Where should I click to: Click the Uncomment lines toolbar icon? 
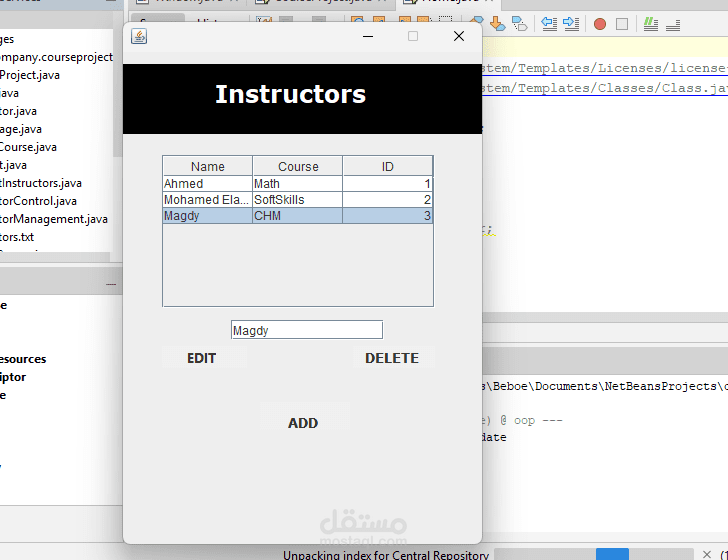pyautogui.click(x=673, y=25)
